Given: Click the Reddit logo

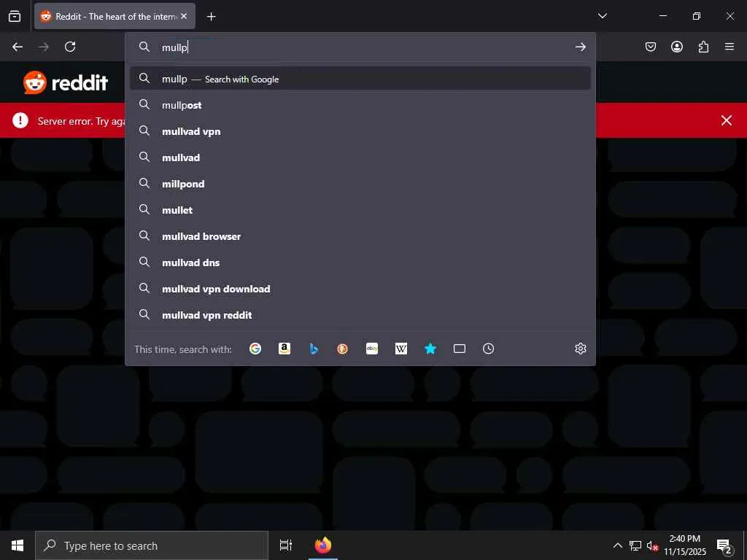Looking at the screenshot, I should pyautogui.click(x=66, y=83).
